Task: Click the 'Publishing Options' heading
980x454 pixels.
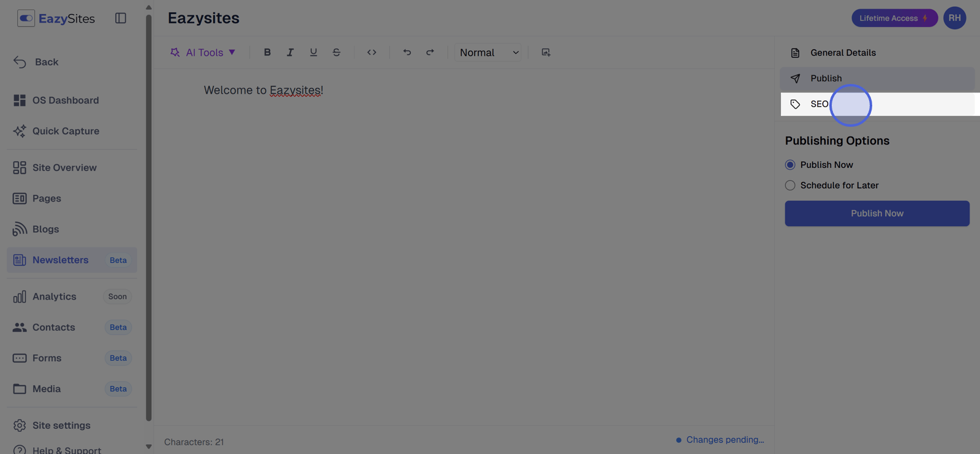Action: pyautogui.click(x=837, y=141)
